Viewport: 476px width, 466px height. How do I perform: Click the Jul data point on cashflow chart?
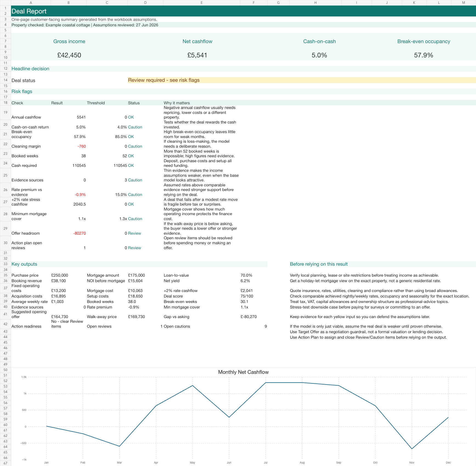coord(266,383)
